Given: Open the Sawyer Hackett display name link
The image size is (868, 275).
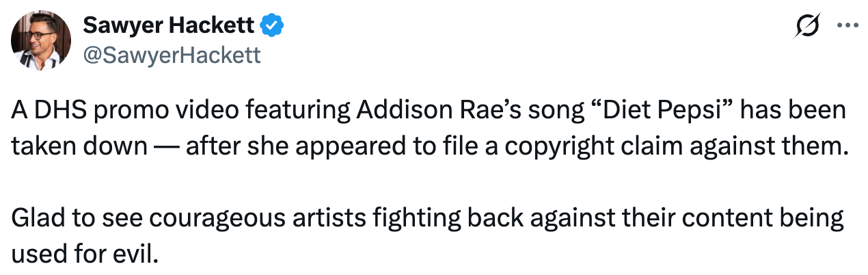Looking at the screenshot, I should (169, 25).
